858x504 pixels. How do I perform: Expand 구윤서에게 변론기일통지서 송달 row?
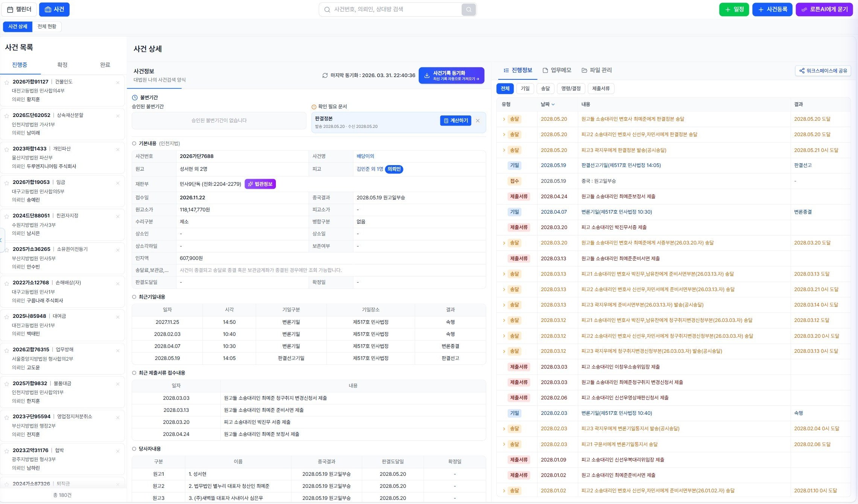[x=504, y=445]
